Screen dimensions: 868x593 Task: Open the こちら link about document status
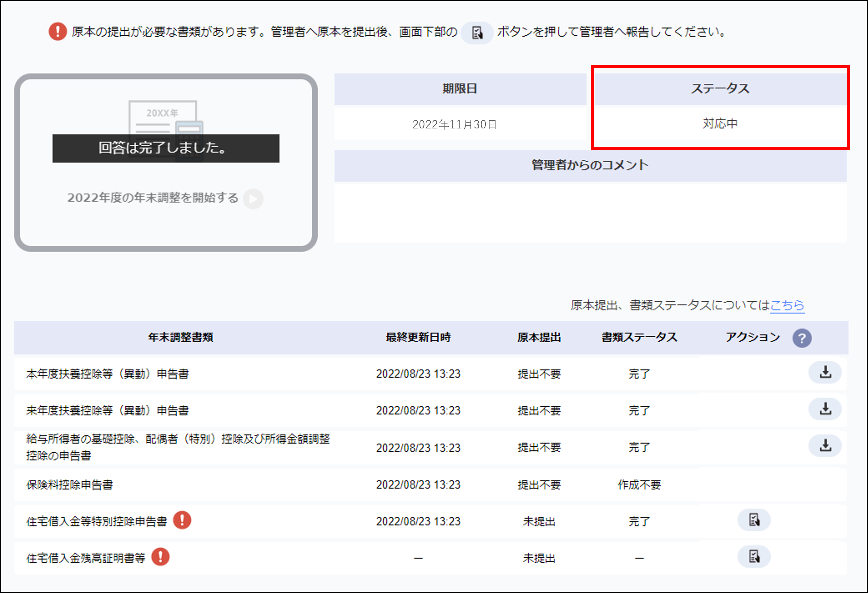pyautogui.click(x=787, y=305)
